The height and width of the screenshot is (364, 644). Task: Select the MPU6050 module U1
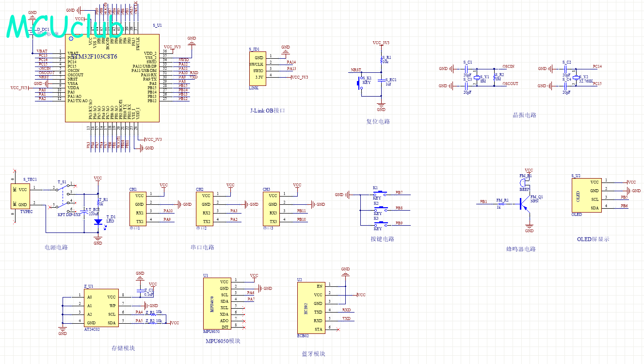217,303
